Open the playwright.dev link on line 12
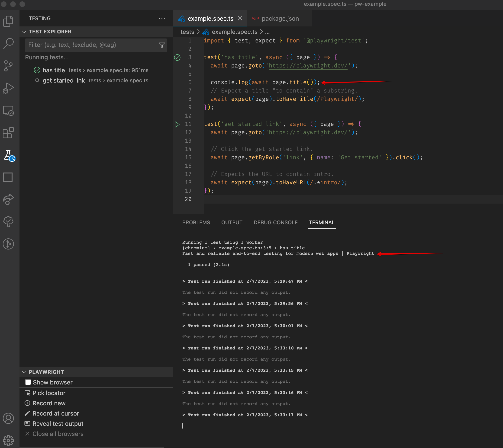503x448 pixels. tap(308, 132)
